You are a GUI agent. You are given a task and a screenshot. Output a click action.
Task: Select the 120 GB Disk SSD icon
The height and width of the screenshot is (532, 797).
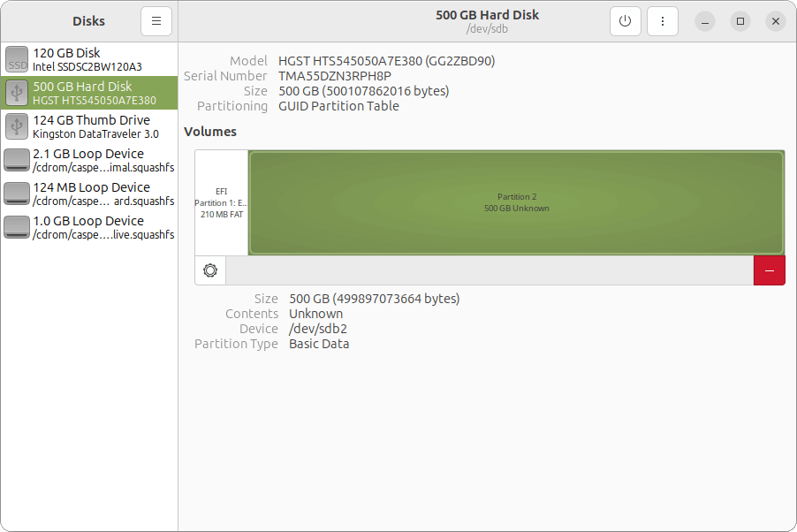tap(17, 59)
